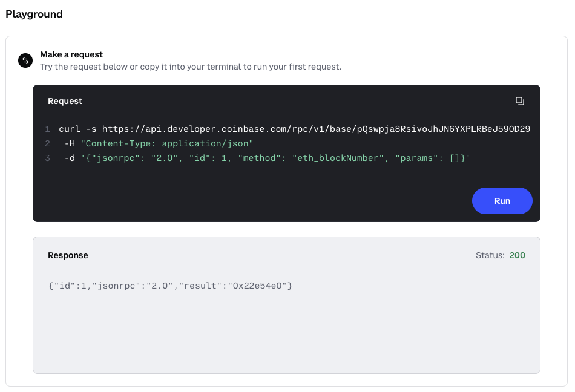
Task: Click the Playground heading
Action: [x=34, y=14]
